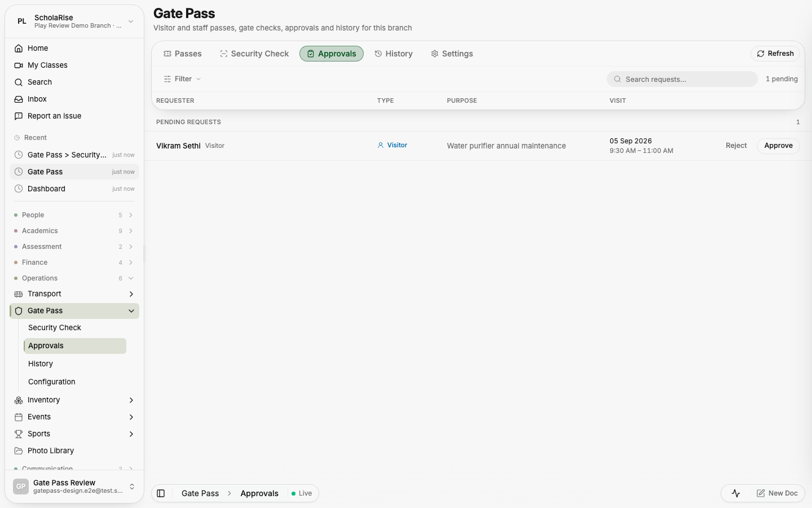Expand the Transport submenu chevron
812x508 pixels.
click(x=131, y=294)
